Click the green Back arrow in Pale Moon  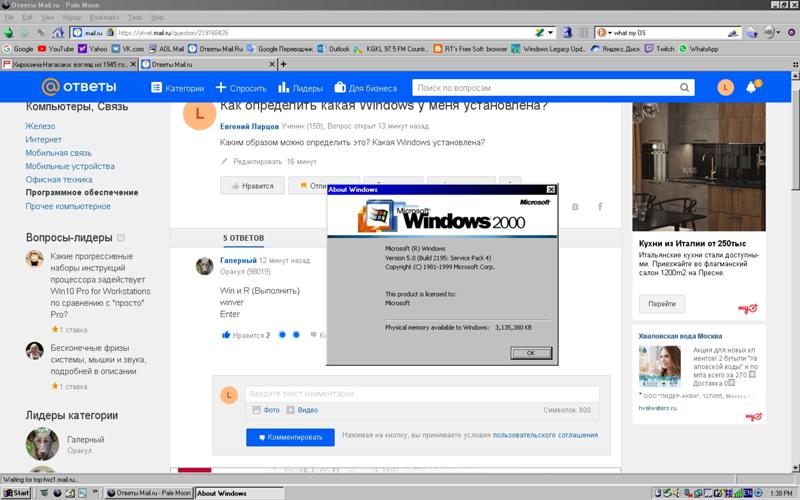(x=9, y=33)
